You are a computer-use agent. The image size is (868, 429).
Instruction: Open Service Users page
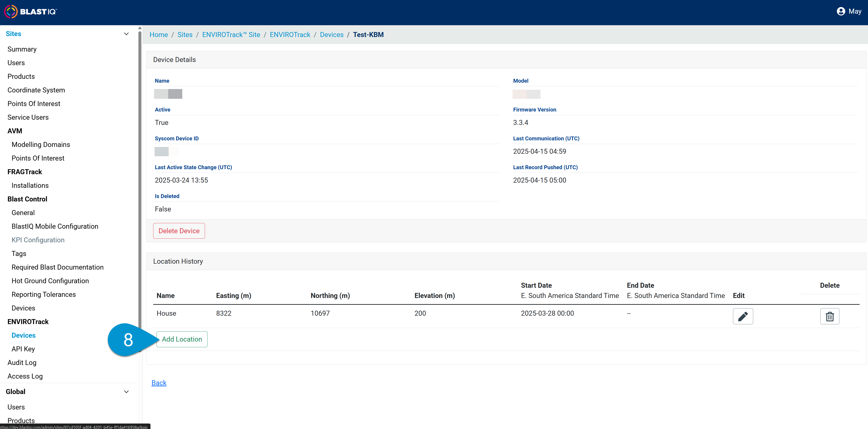[28, 117]
